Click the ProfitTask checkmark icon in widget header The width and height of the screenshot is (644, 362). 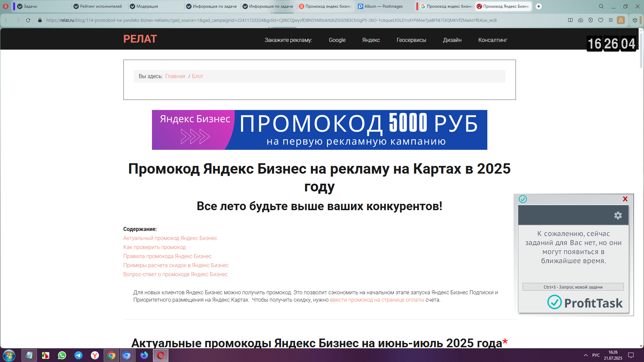point(523,199)
